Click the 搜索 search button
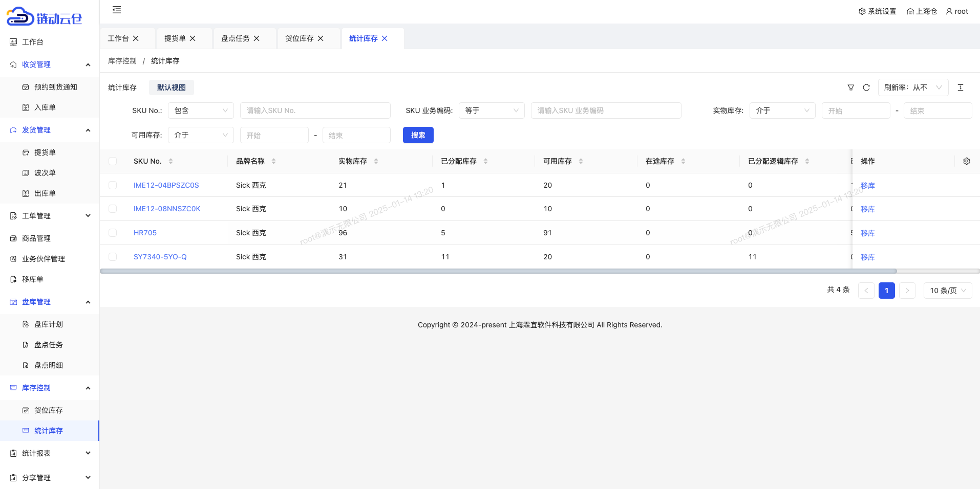The image size is (980, 489). (418, 135)
